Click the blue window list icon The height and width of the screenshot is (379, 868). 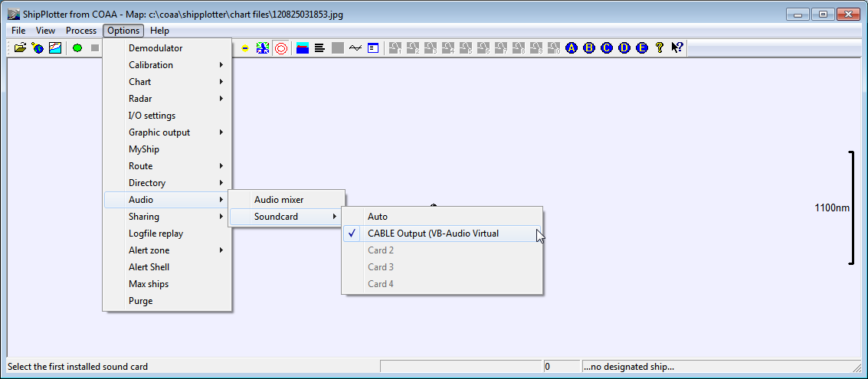click(372, 48)
